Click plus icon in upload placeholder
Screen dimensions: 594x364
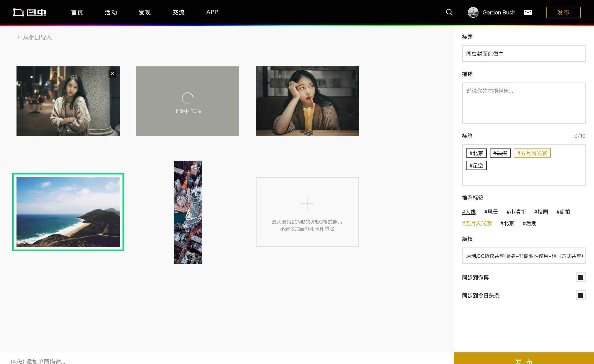[307, 203]
